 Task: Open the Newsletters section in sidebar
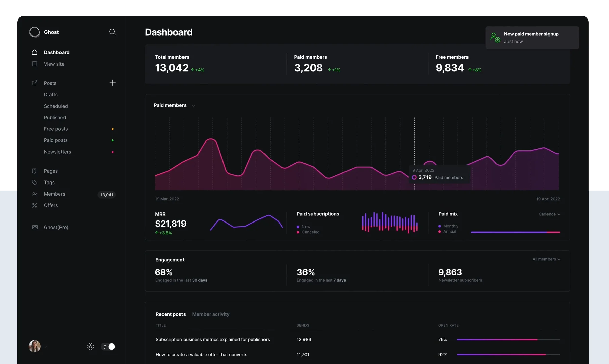click(57, 152)
